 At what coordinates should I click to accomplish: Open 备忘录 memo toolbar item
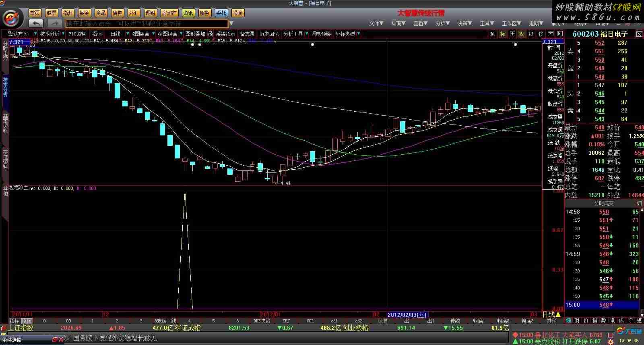click(247, 34)
